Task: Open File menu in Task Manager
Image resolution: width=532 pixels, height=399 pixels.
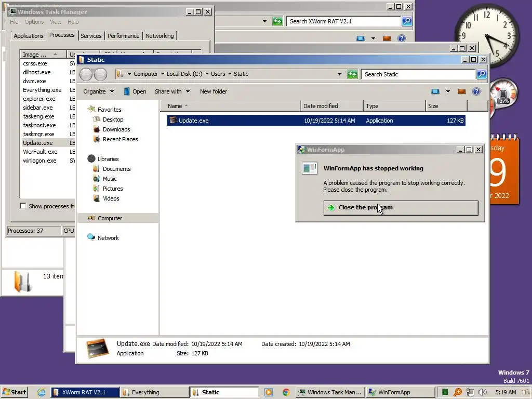Action: coord(14,22)
